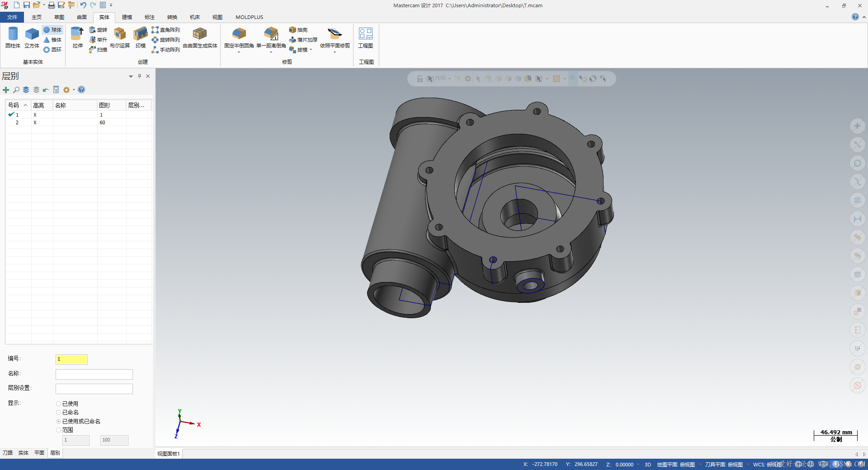Image resolution: width=868 pixels, height=470 pixels.
Task: Select the 已使用 radio button
Action: click(59, 404)
